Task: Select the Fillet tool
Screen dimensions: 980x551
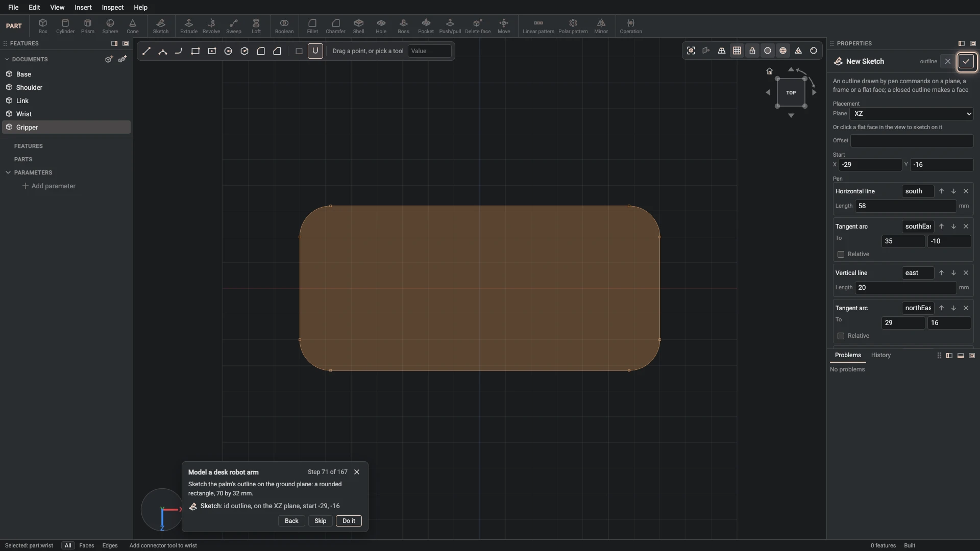Action: tap(312, 26)
